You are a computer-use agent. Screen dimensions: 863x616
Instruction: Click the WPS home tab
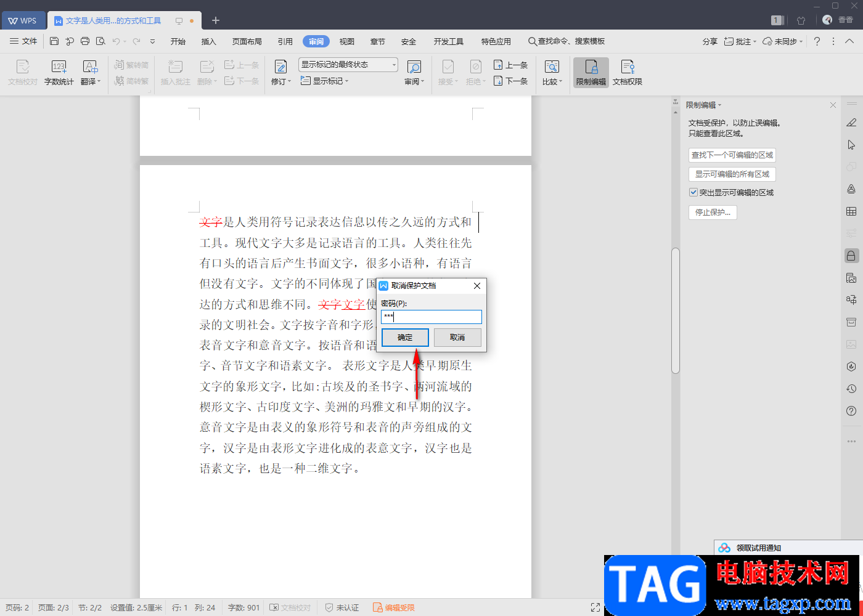[x=23, y=20]
